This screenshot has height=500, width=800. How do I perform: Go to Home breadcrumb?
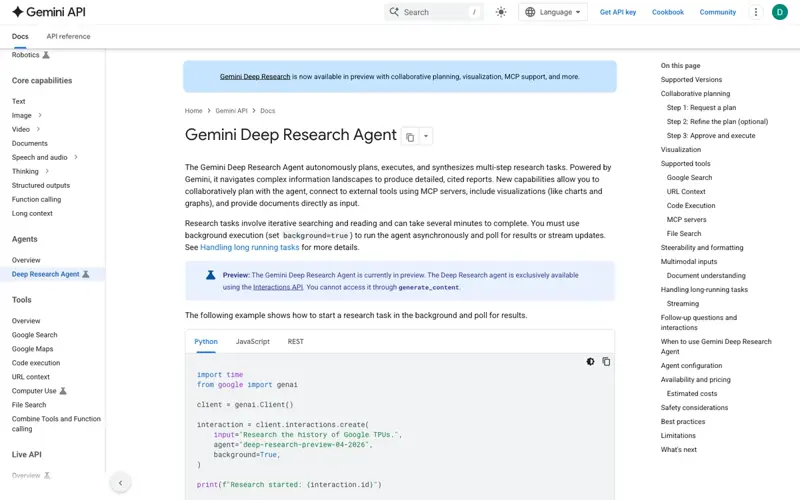coord(193,111)
